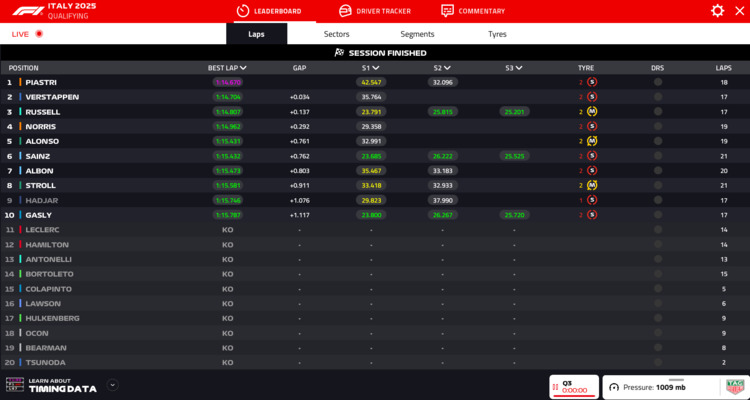Screen dimensions: 750x400
Task: Expand the Learn About Timing Data chevron
Action: click(112, 385)
